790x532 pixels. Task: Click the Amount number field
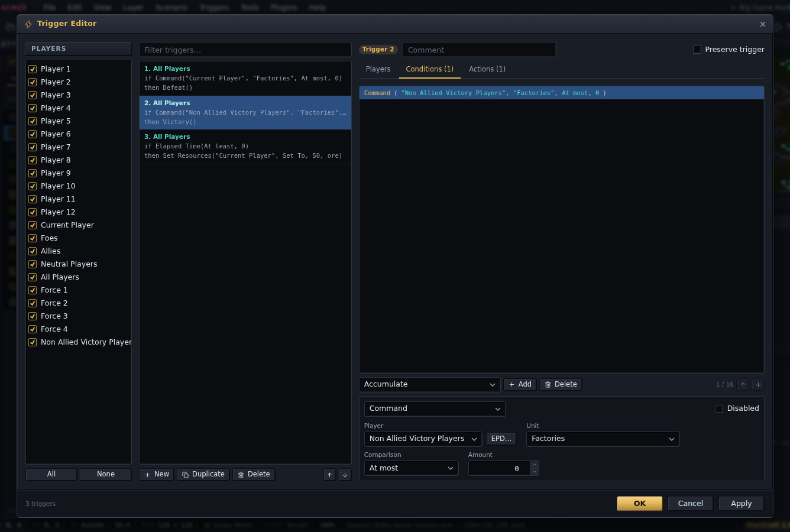point(500,468)
